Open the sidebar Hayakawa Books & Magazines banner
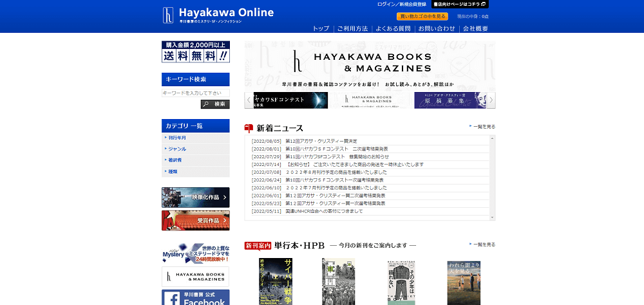This screenshot has height=305, width=644. pos(196,277)
